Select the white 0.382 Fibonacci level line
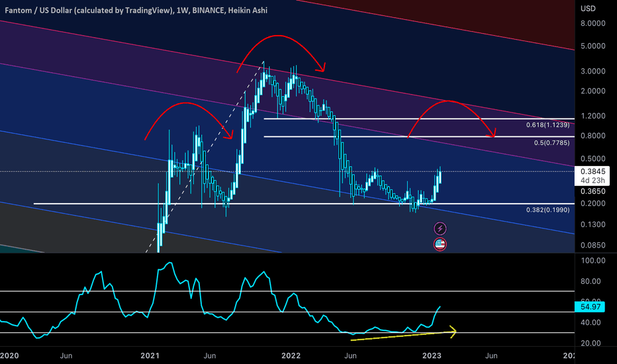 (x=304, y=203)
